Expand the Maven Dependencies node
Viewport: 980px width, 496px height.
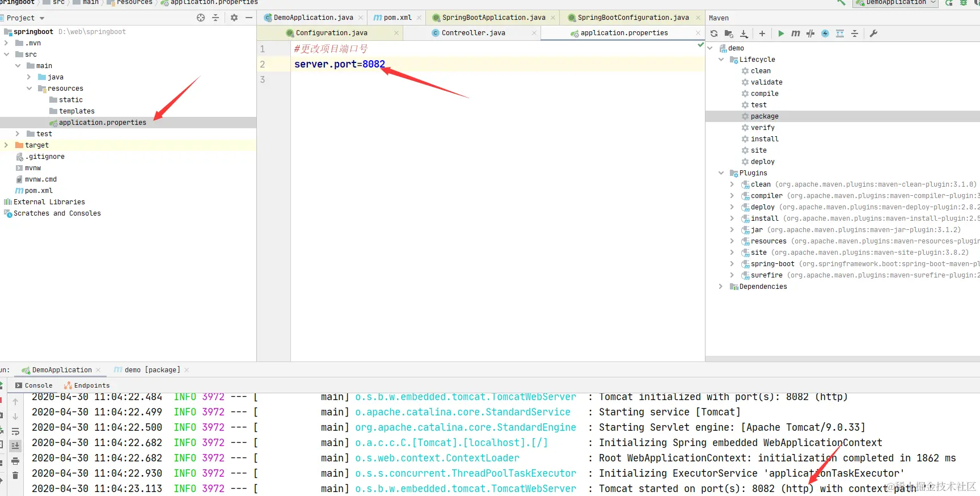pos(721,287)
